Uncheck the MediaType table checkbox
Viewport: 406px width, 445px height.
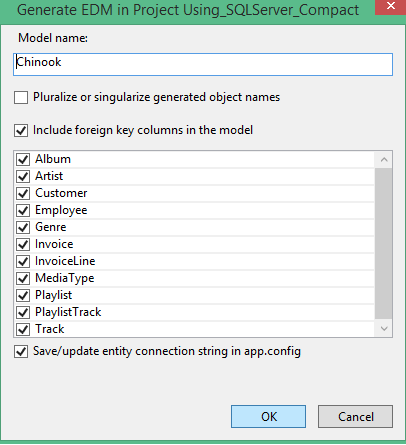point(23,278)
